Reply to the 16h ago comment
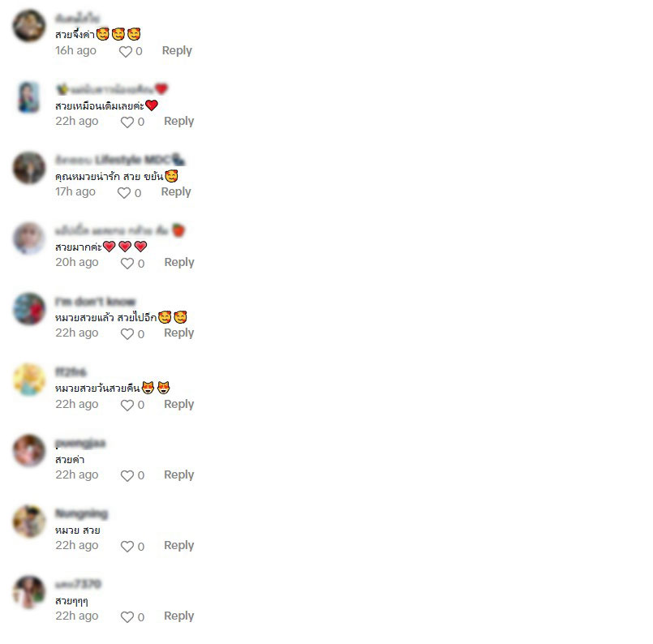The width and height of the screenshot is (653, 644). point(177,50)
